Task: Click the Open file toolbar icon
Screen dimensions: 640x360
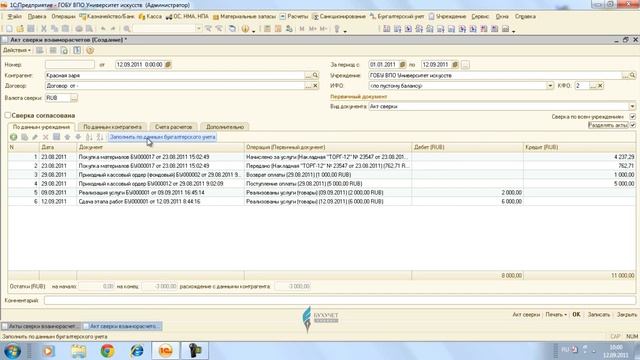Action: (20, 29)
